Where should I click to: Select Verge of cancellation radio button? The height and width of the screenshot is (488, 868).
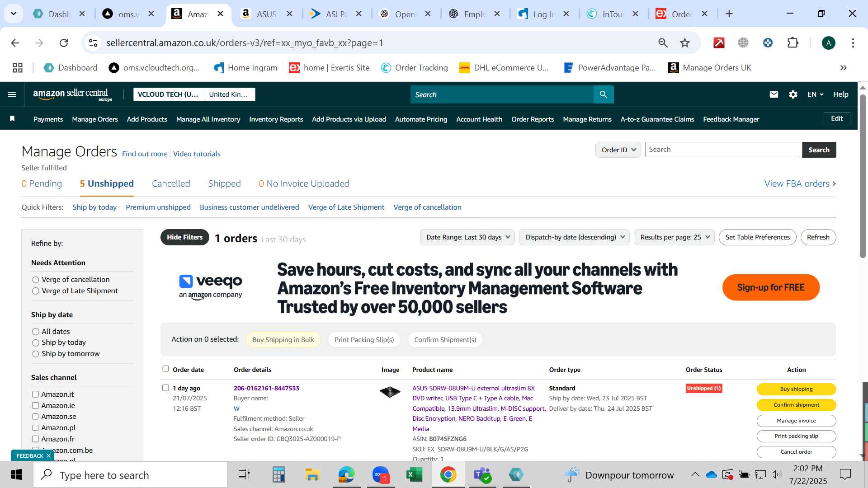(36, 280)
